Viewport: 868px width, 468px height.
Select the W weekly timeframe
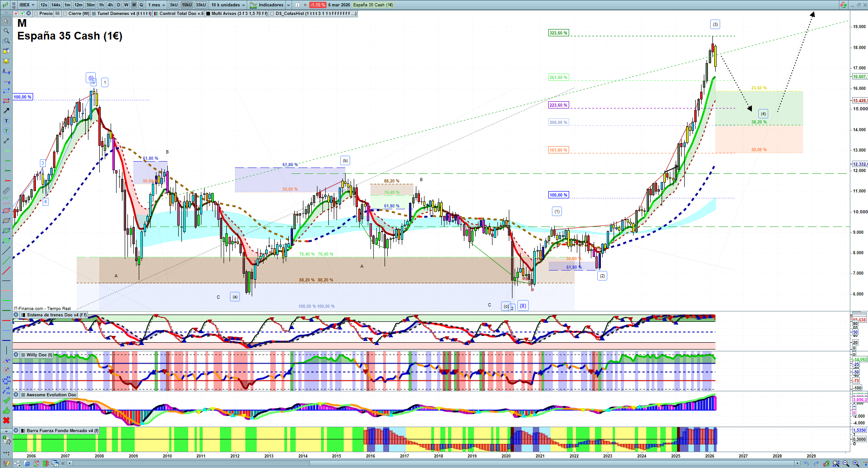(127, 5)
